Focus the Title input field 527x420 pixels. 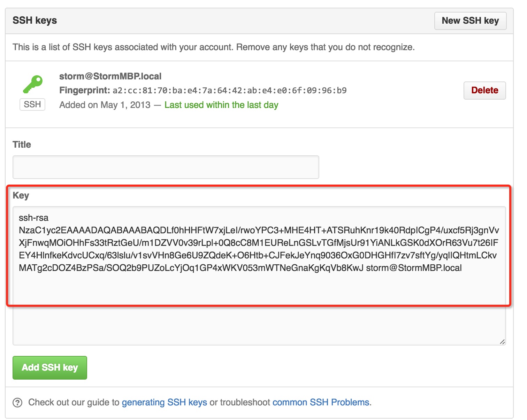pos(166,167)
